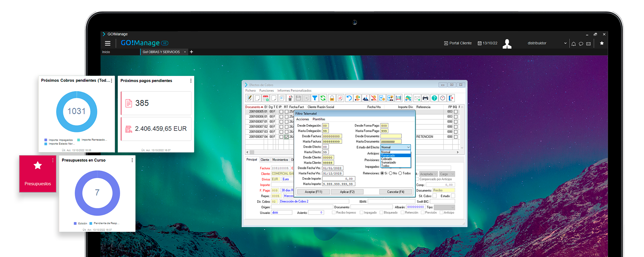Click the abacus calculator icon
This screenshot has width=644, height=257.
[x=398, y=98]
